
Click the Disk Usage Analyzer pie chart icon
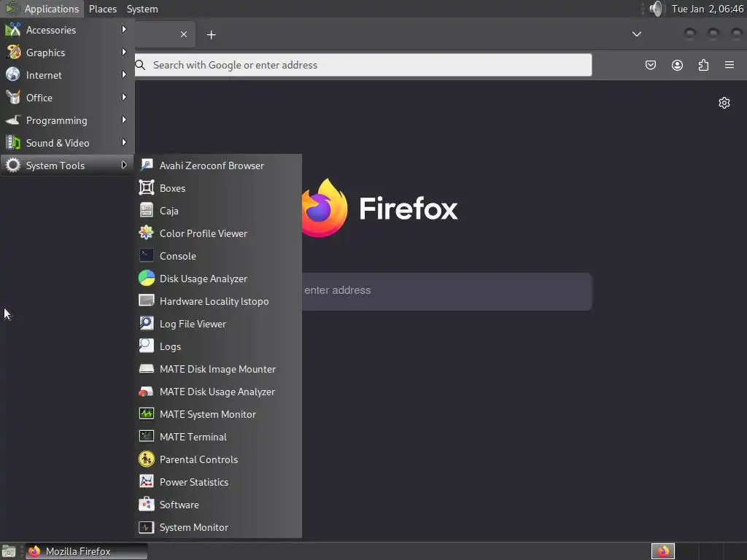coord(146,278)
